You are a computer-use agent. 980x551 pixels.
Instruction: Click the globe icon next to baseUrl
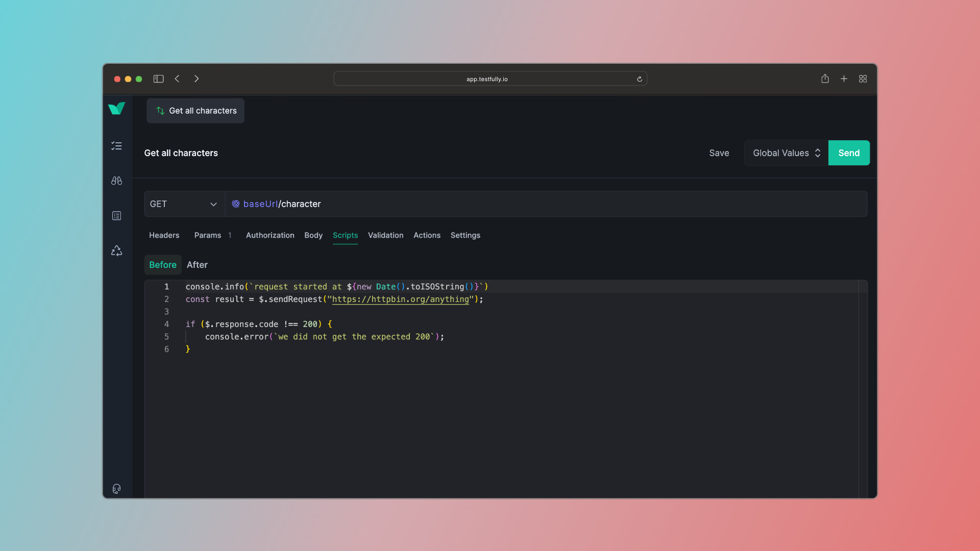coord(235,204)
